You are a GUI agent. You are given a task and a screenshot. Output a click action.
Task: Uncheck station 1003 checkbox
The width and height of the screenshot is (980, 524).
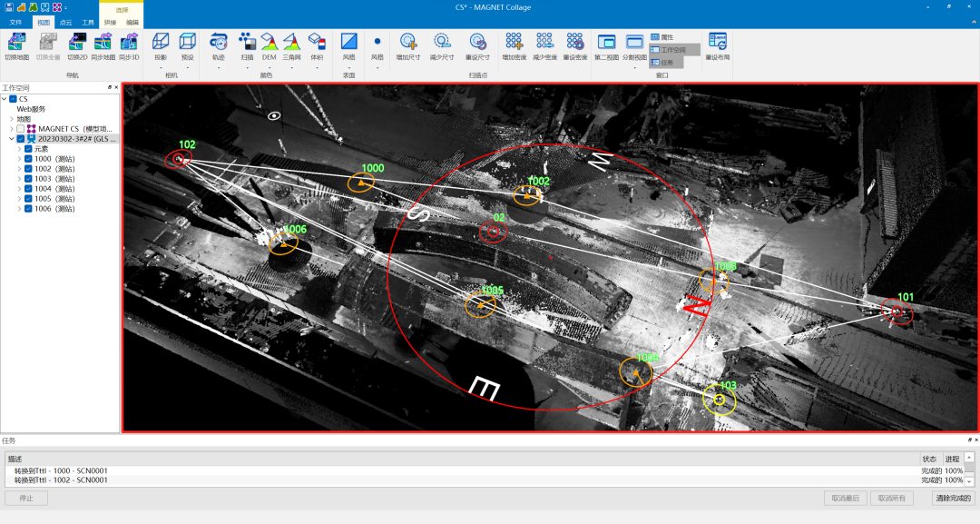pos(28,179)
